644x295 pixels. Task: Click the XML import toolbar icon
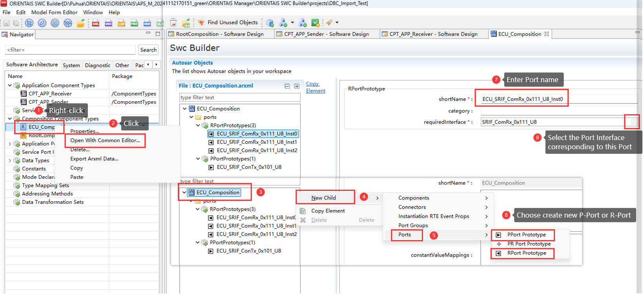(95, 23)
